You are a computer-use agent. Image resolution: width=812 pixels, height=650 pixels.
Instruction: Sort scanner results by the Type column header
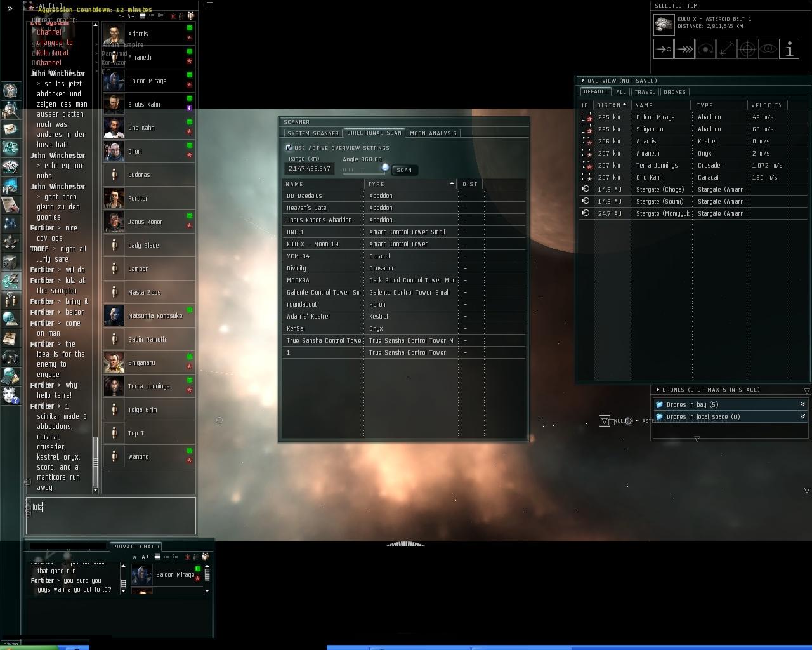[x=410, y=184]
